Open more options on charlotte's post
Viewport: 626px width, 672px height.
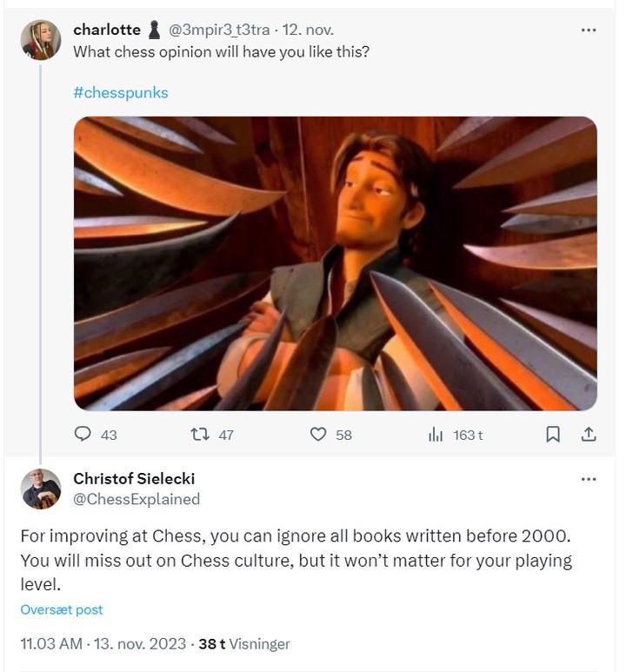588,29
